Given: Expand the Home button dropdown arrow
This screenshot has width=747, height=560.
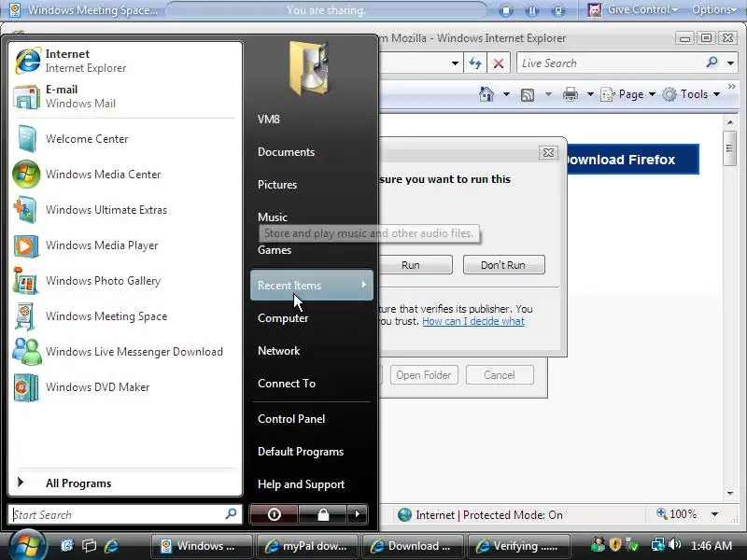Looking at the screenshot, I should (x=506, y=94).
